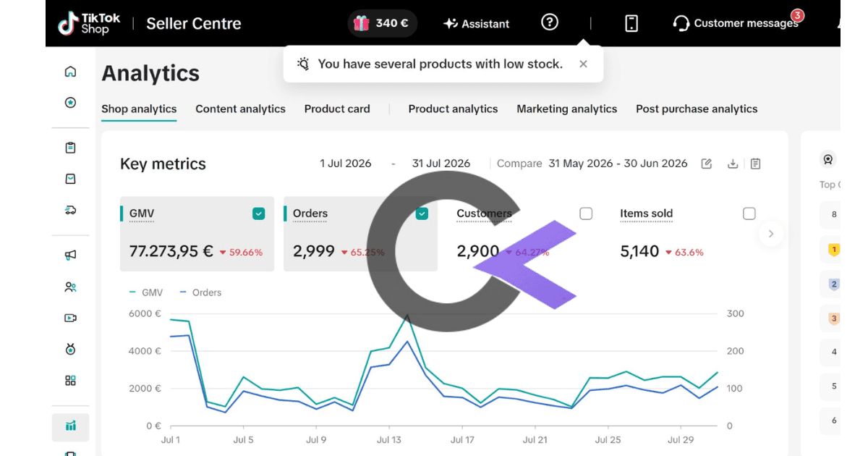This screenshot has width=868, height=456.
Task: Download the Key metrics data
Action: click(733, 164)
